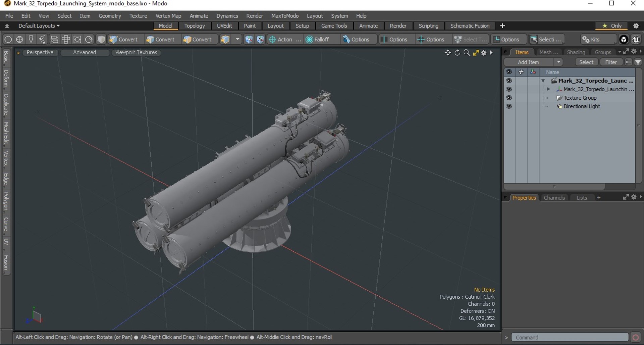The image size is (644, 345).
Task: Open the dropdown arrow next to Add Item
Action: click(x=558, y=62)
